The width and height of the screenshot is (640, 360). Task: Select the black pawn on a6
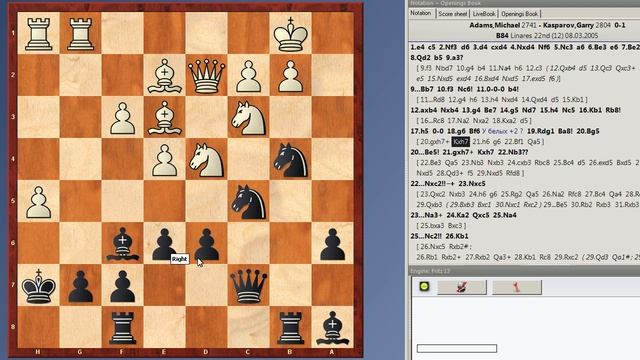tap(332, 244)
